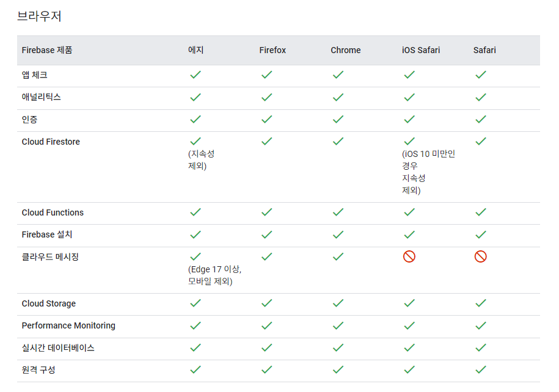Click the Cloud Storage row label
The height and width of the screenshot is (392, 559).
[x=48, y=303]
